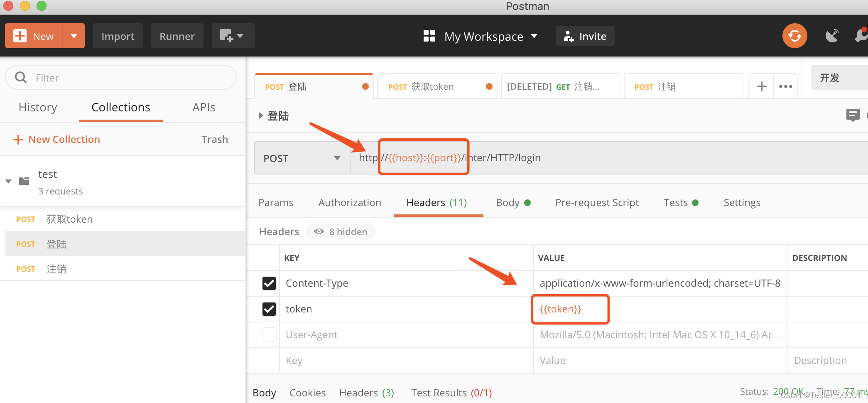Select the 登陆 request in sidebar

[125, 244]
